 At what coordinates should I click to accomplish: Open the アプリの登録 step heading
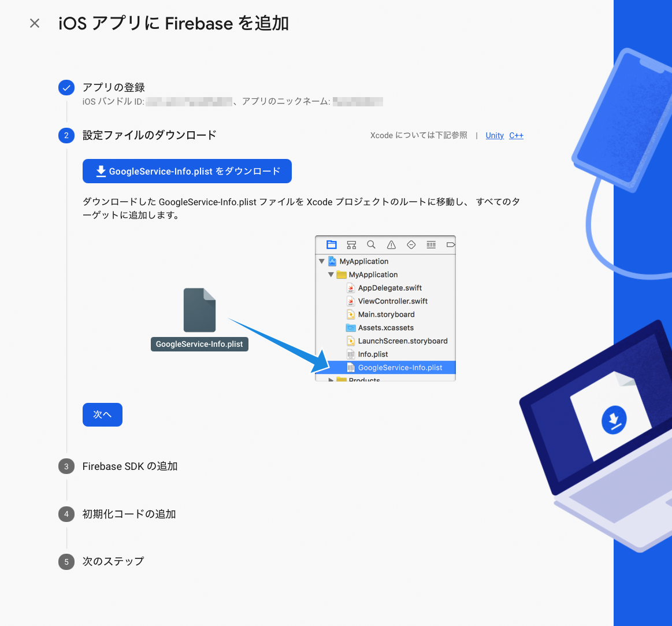[114, 87]
